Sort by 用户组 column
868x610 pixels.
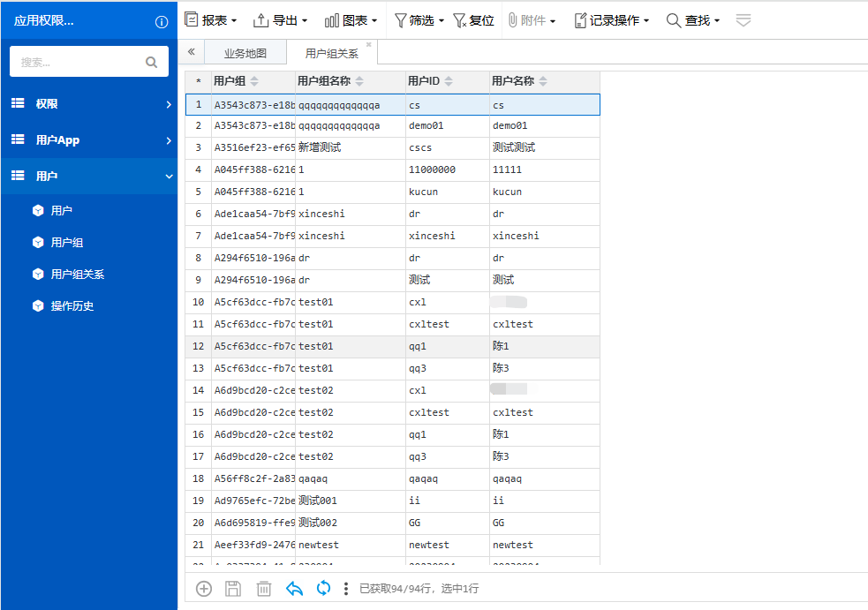254,81
